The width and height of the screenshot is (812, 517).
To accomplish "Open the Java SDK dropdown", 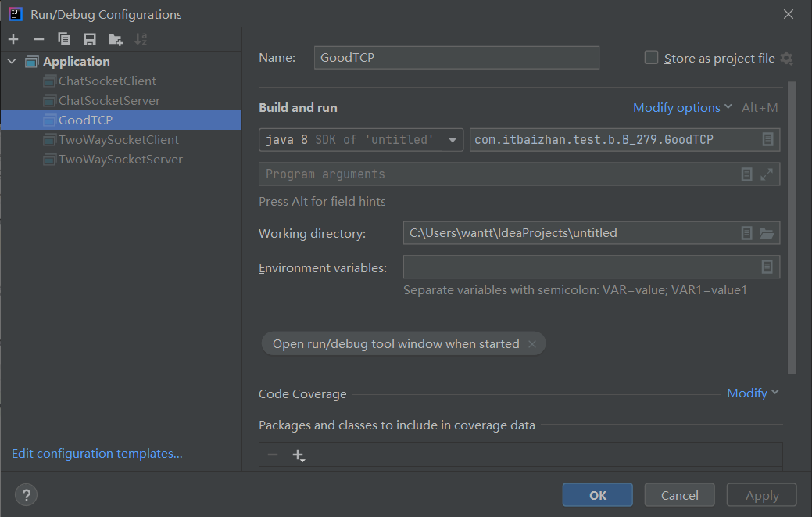I will (361, 140).
